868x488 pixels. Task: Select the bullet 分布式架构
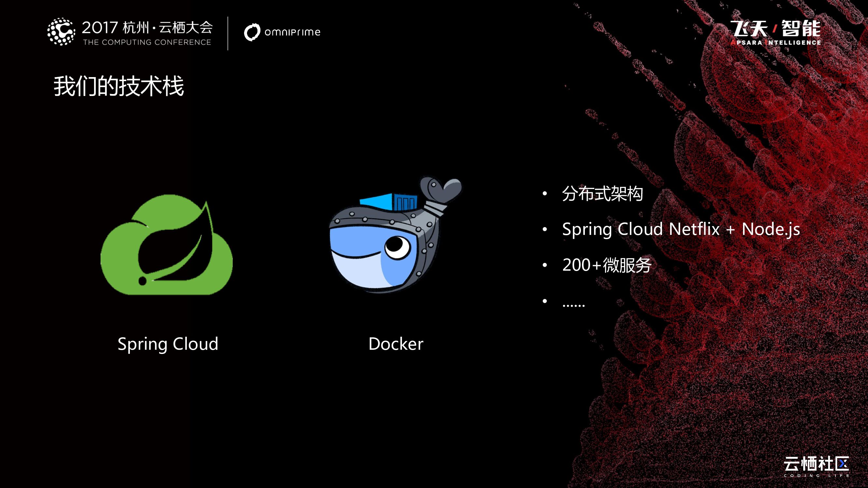pos(602,194)
